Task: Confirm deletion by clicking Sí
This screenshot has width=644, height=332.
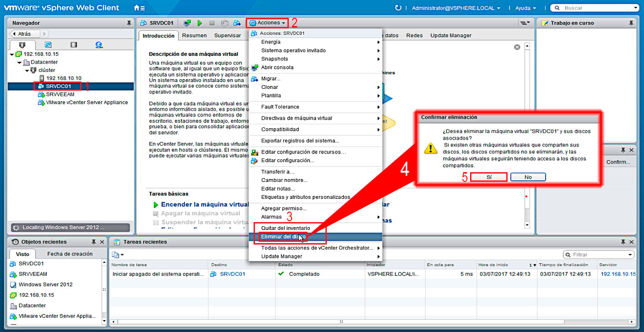Action: click(x=488, y=177)
